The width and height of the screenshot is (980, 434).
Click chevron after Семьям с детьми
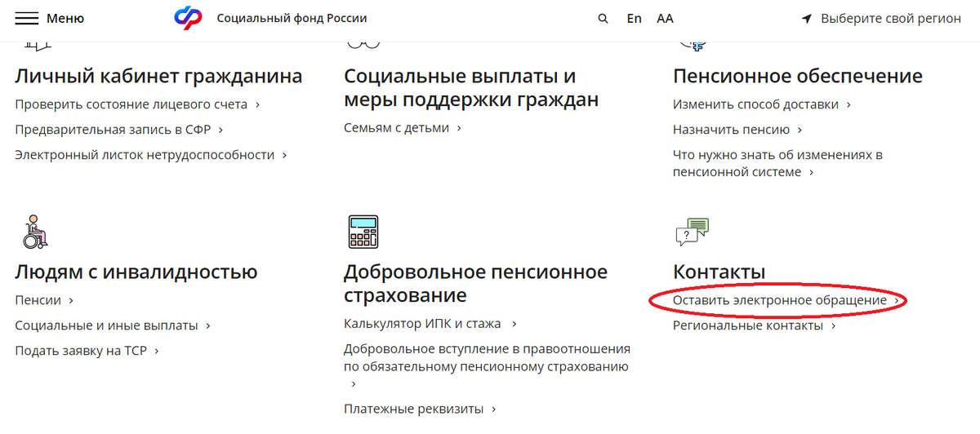pyautogui.click(x=459, y=129)
